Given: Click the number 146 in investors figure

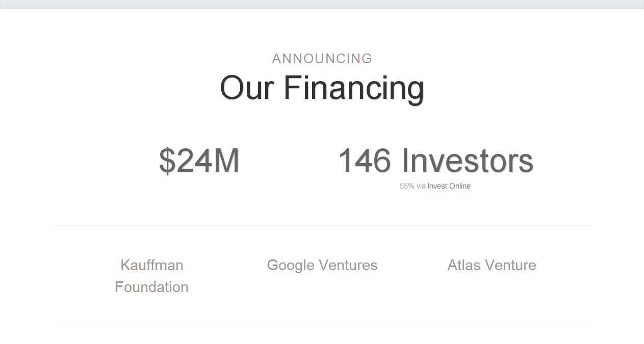Looking at the screenshot, I should [x=364, y=161].
